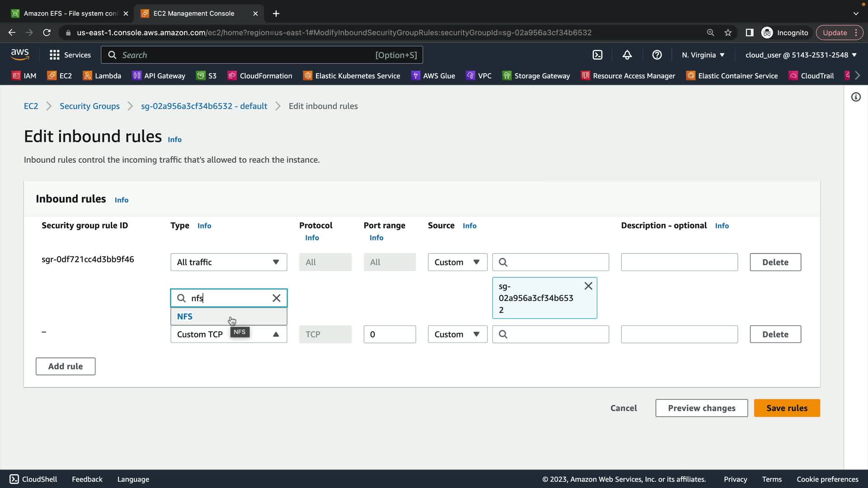This screenshot has height=488, width=868.
Task: Click the Add rule button
Action: (x=66, y=366)
